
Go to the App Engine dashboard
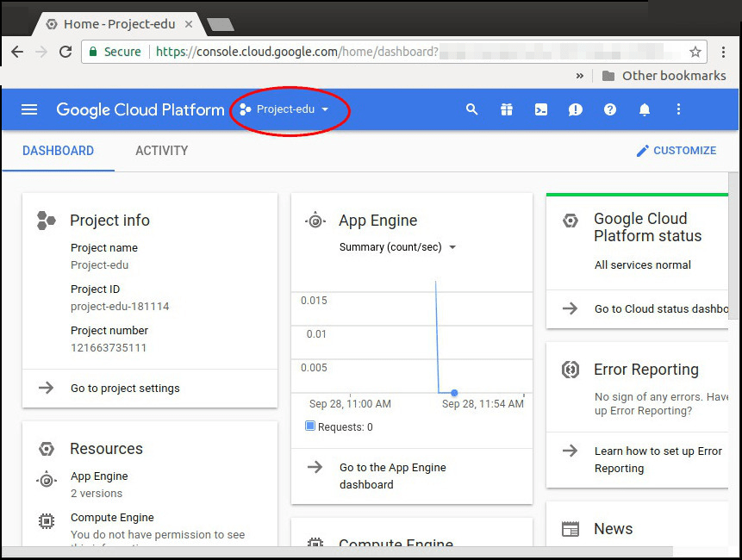[393, 476]
